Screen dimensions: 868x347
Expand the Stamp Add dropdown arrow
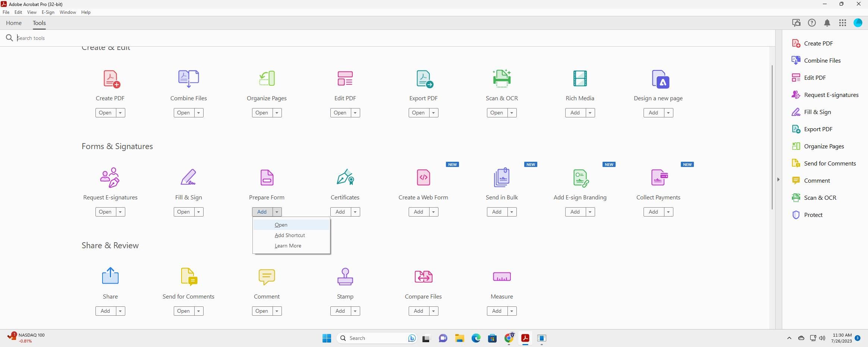pos(355,311)
